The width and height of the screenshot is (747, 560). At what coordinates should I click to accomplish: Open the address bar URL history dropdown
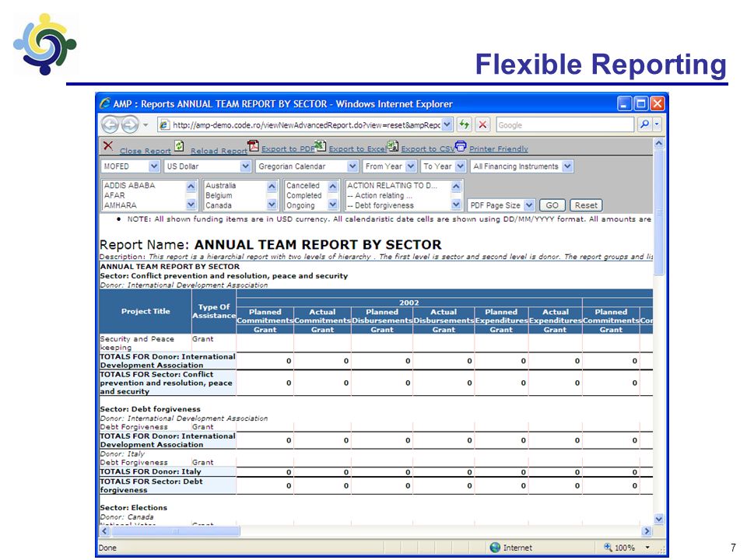pos(447,124)
